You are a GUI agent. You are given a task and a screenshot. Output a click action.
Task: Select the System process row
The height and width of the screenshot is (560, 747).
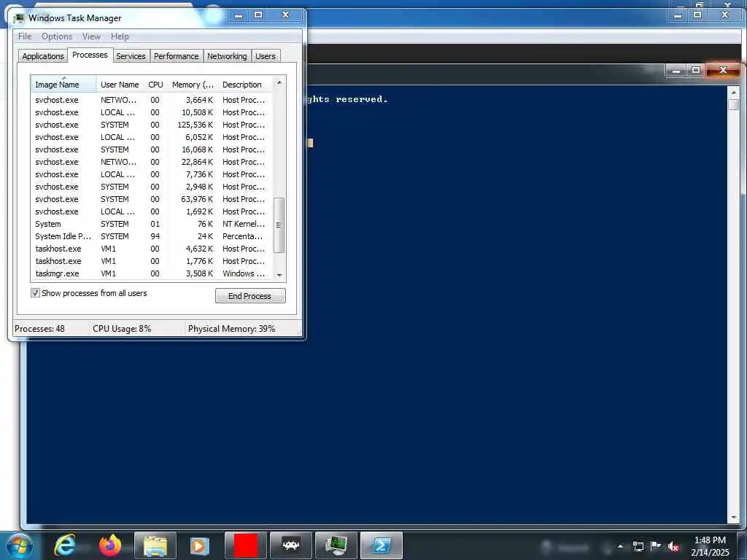tap(152, 224)
